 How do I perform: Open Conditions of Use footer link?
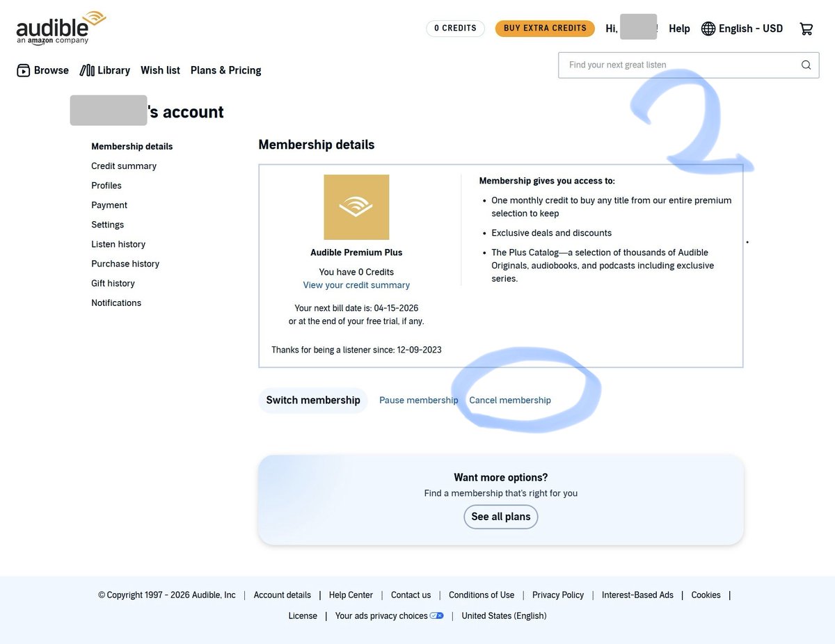pyautogui.click(x=482, y=595)
